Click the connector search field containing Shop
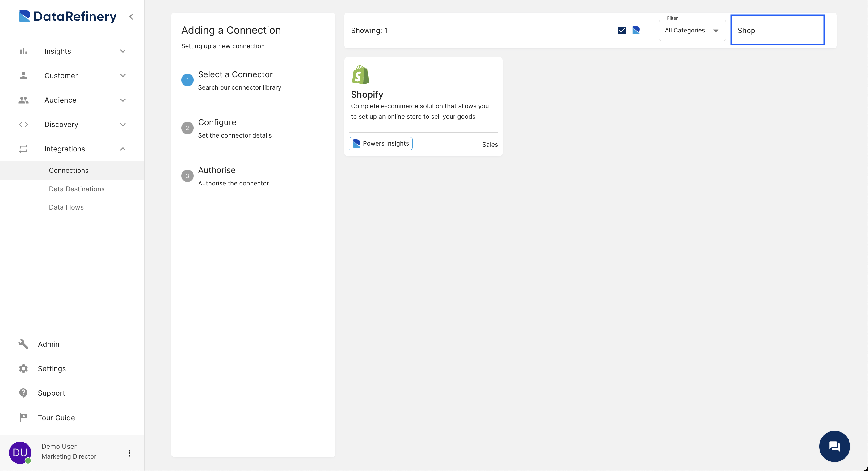Viewport: 868px width, 471px height. pyautogui.click(x=777, y=30)
